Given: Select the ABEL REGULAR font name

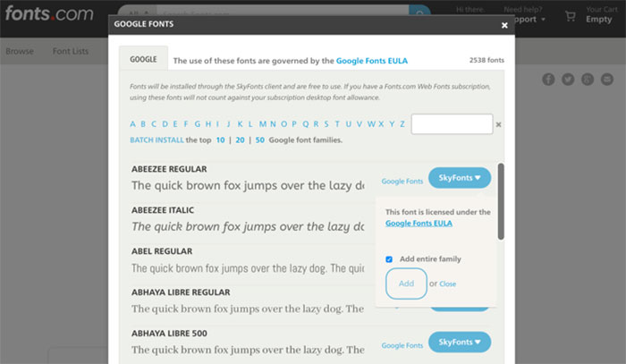Looking at the screenshot, I should tap(162, 251).
